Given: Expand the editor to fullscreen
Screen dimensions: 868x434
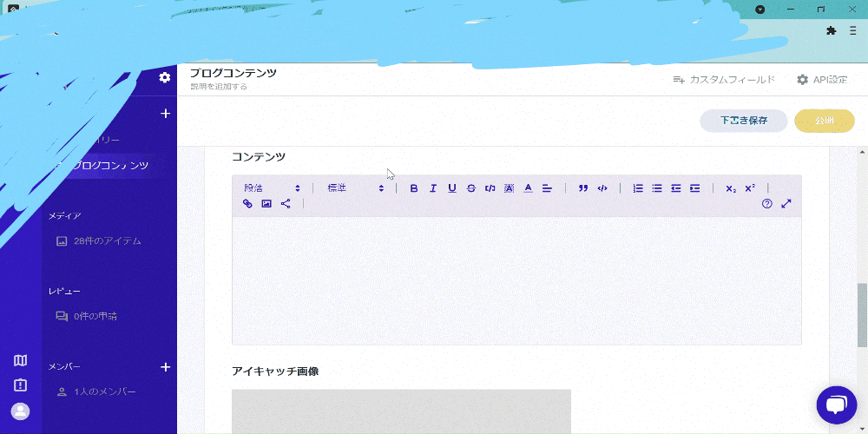Looking at the screenshot, I should (786, 204).
